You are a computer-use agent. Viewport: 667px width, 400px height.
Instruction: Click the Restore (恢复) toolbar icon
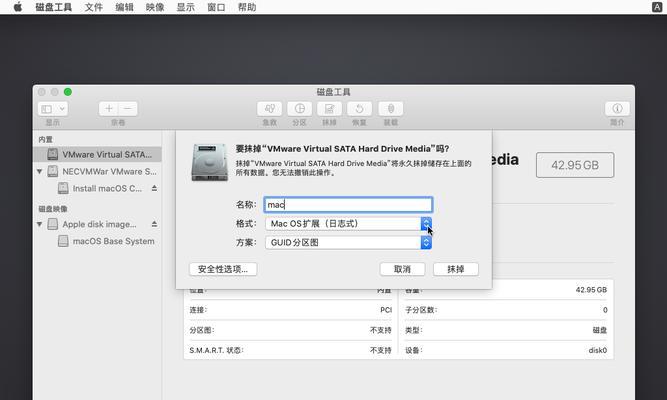(359, 109)
